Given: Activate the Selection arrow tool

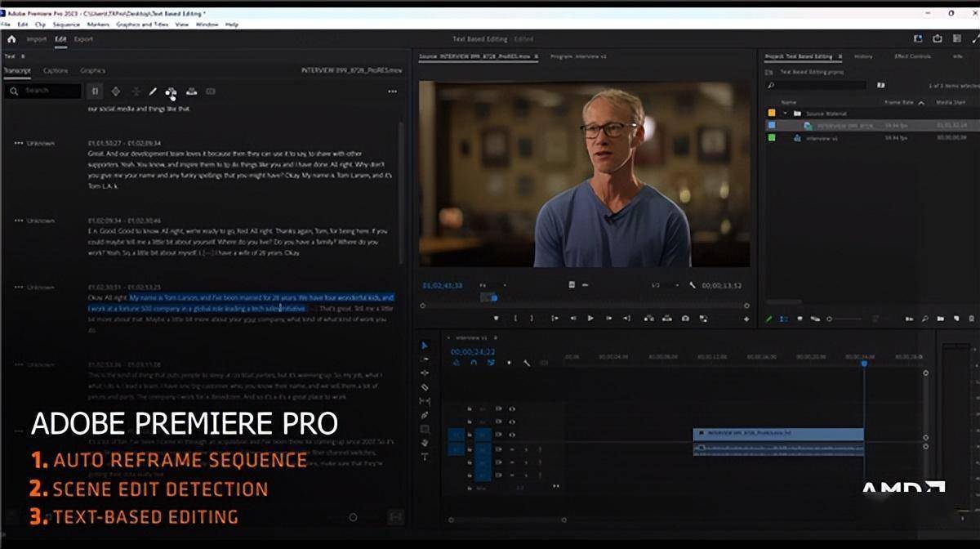Looking at the screenshot, I should coord(425,346).
